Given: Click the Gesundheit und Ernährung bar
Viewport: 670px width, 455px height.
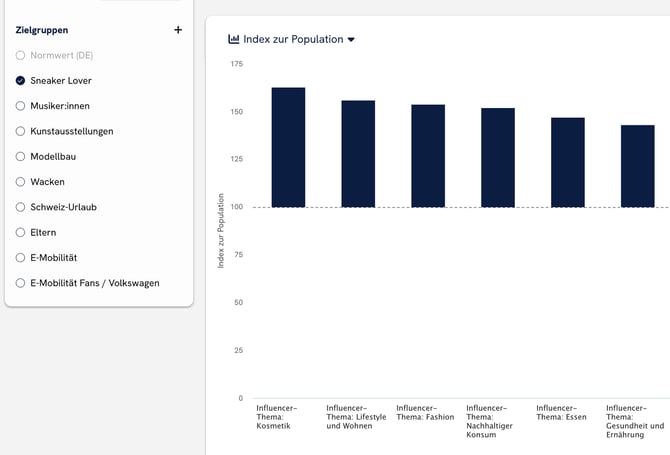Looking at the screenshot, I should 638,166.
